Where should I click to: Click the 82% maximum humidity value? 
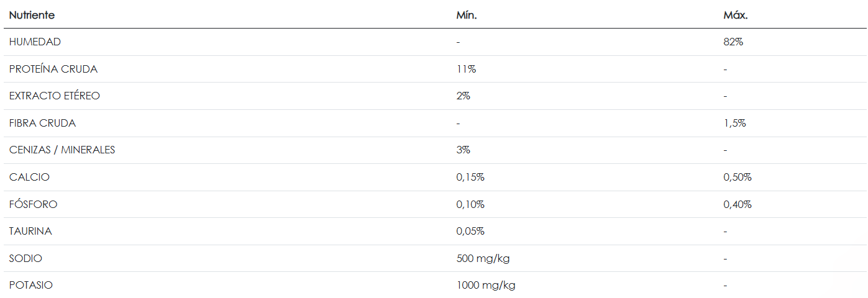point(733,42)
